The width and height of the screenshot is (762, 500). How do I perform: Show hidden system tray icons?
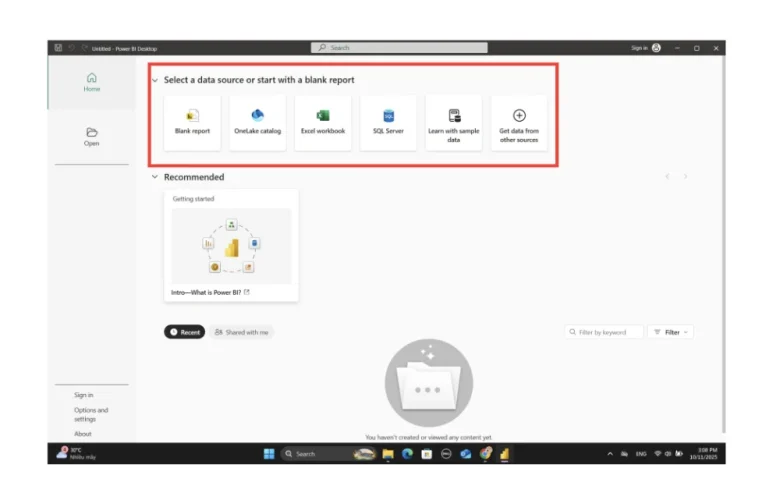[610, 454]
